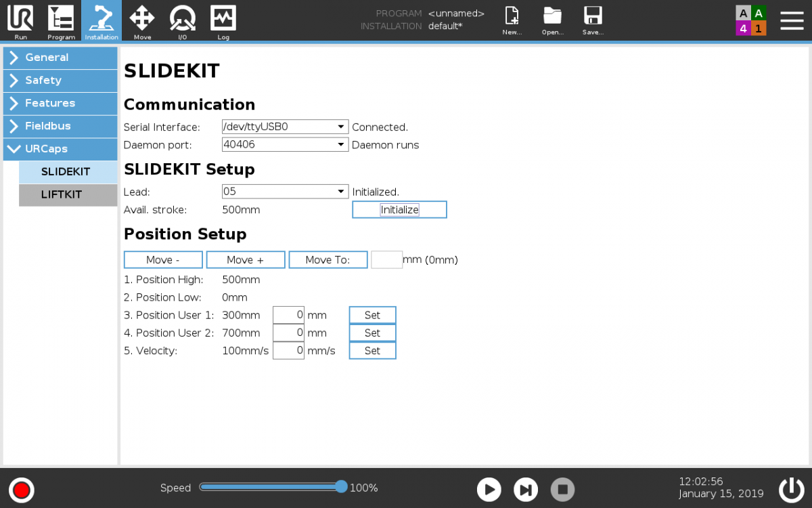The height and width of the screenshot is (508, 812).
Task: Click the 'Connected.' status text
Action: coord(380,127)
